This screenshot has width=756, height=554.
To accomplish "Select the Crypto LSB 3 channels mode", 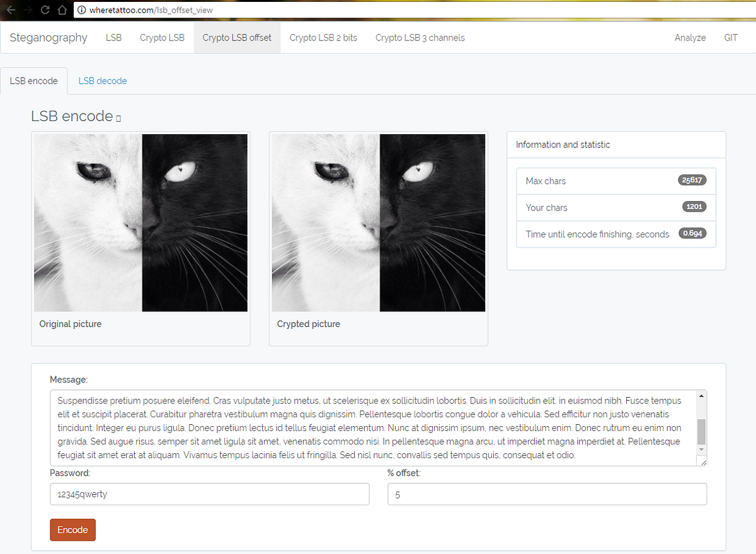I will (x=420, y=38).
